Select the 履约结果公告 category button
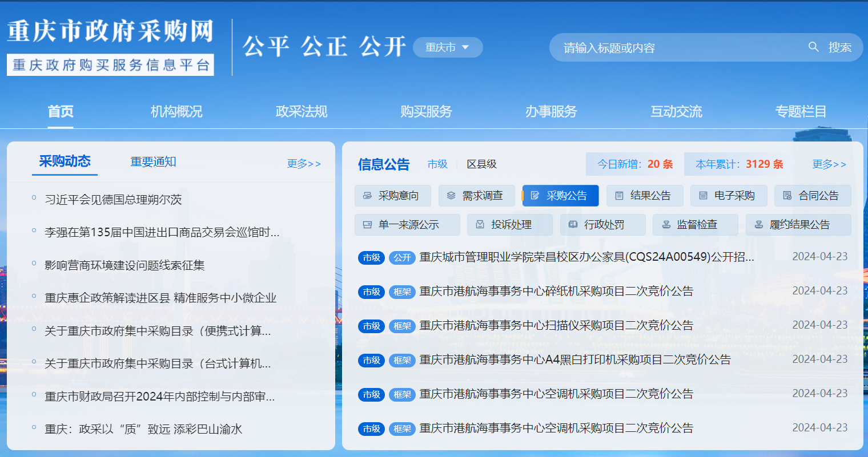 pos(798,225)
